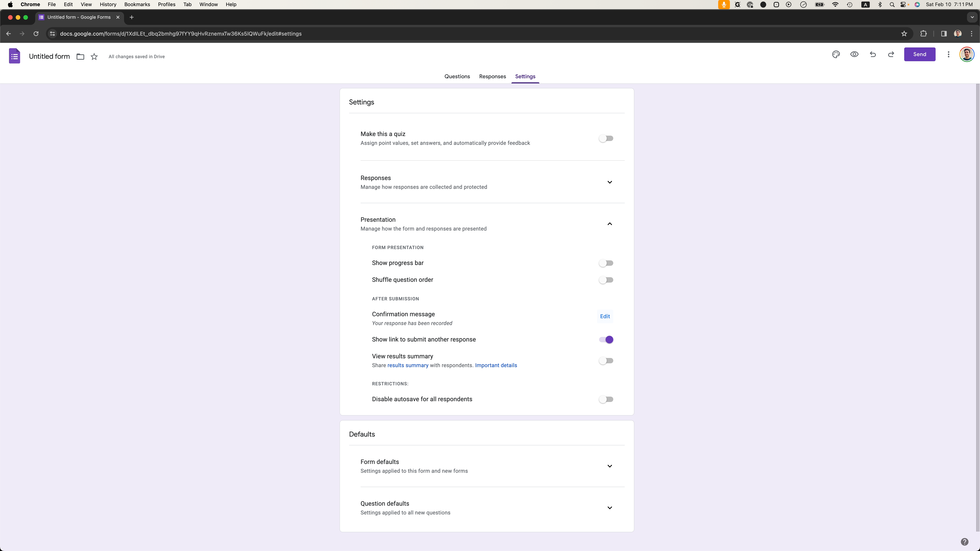Open the Profiles menu
The height and width of the screenshot is (551, 980).
coord(167,5)
